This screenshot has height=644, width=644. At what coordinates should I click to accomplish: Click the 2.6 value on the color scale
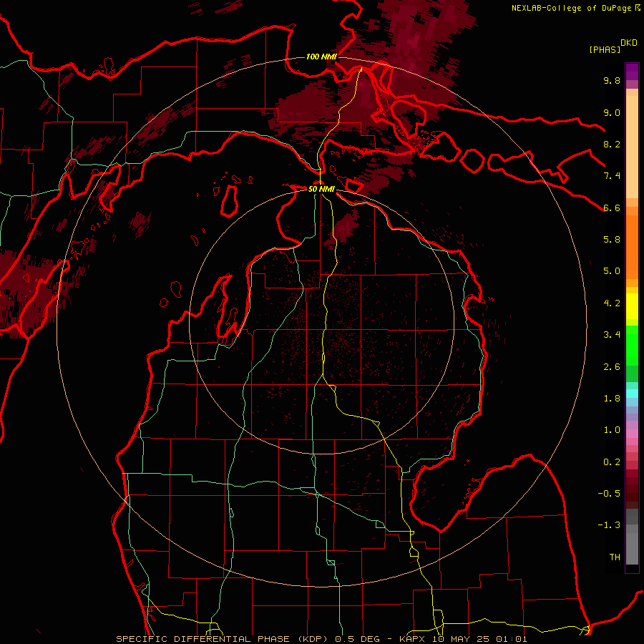tap(612, 367)
